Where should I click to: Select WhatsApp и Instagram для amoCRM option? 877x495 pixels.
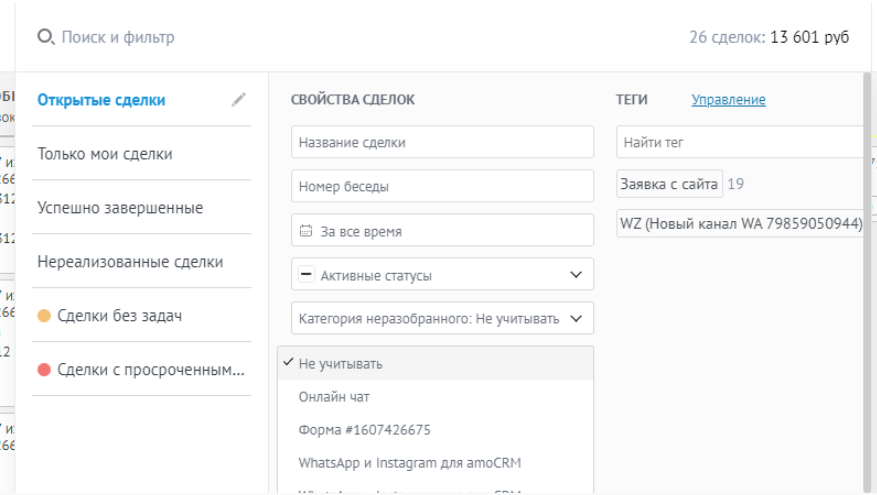tap(409, 463)
